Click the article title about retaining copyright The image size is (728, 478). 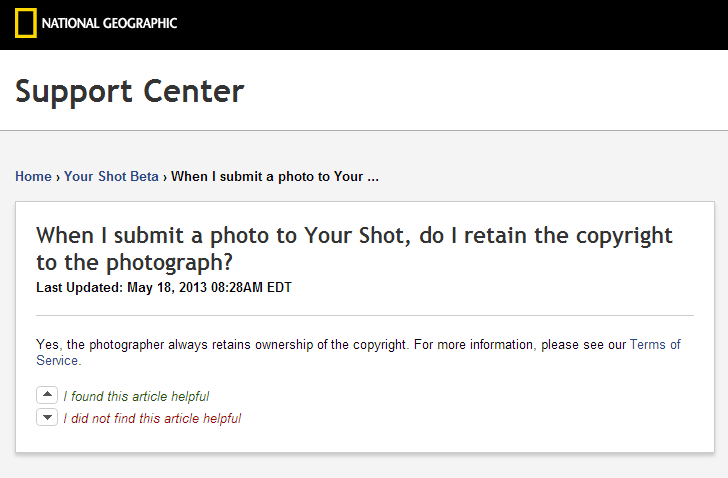click(354, 248)
